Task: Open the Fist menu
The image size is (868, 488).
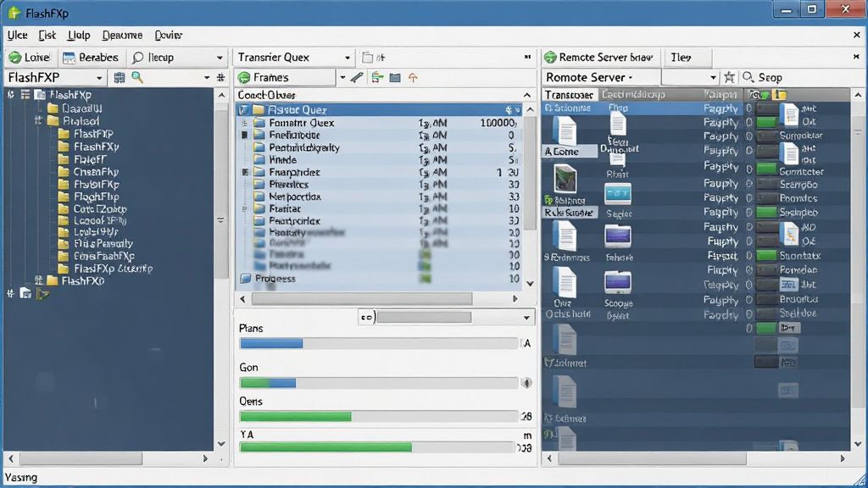Action: click(x=47, y=35)
